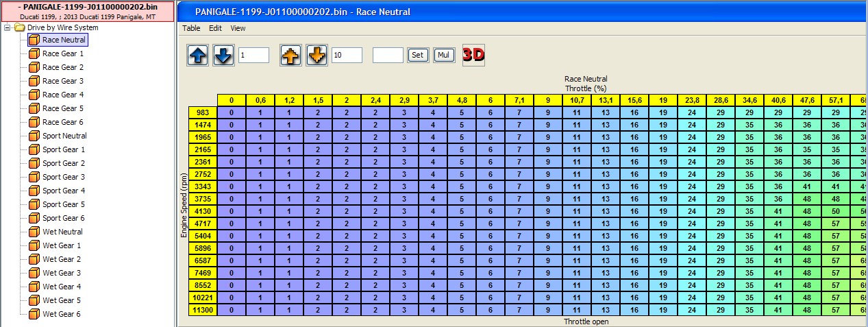Click the small step value field showing 1

click(x=253, y=55)
